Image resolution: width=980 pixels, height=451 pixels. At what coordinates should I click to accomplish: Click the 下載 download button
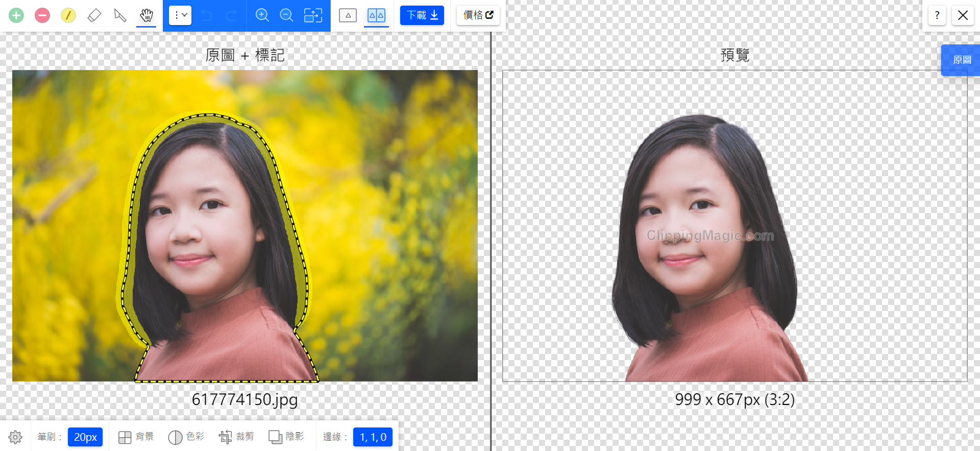[x=422, y=15]
